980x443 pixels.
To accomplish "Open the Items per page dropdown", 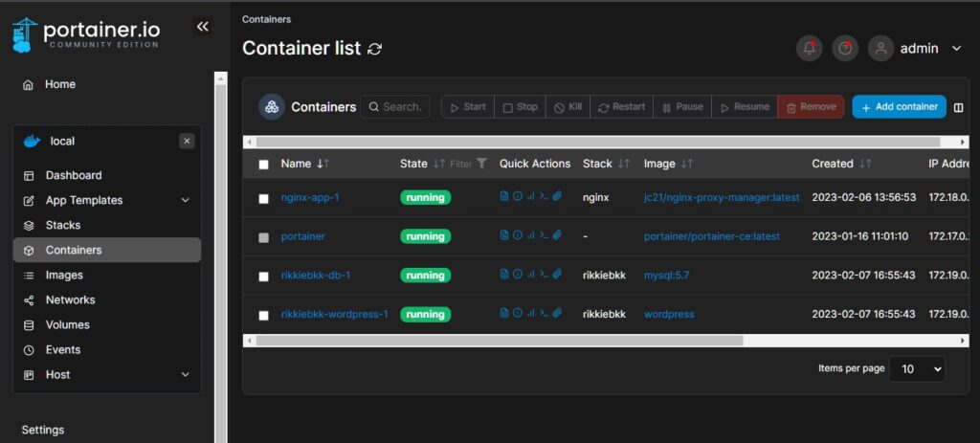I will pyautogui.click(x=917, y=368).
